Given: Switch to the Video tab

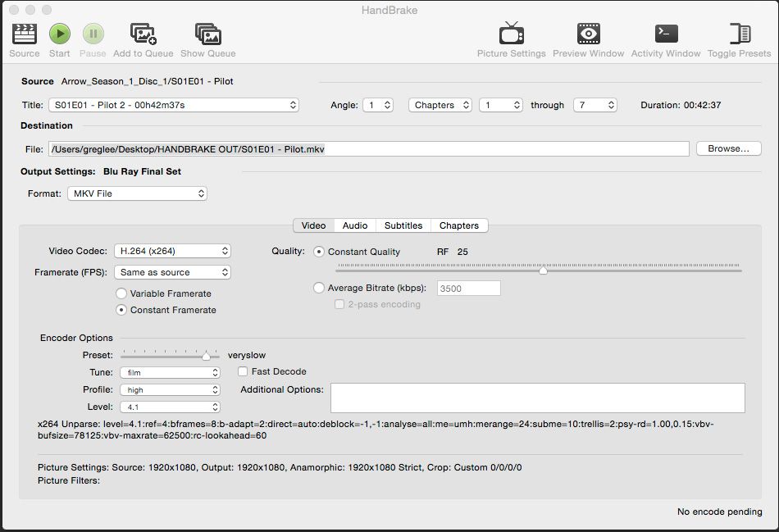Looking at the screenshot, I should coord(313,225).
